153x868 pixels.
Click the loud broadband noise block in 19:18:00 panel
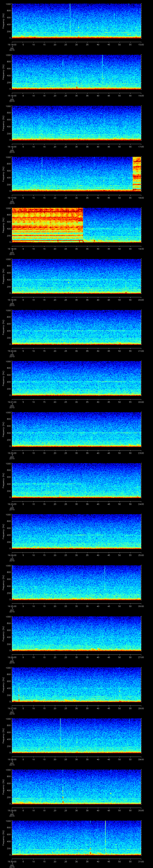click(47, 225)
